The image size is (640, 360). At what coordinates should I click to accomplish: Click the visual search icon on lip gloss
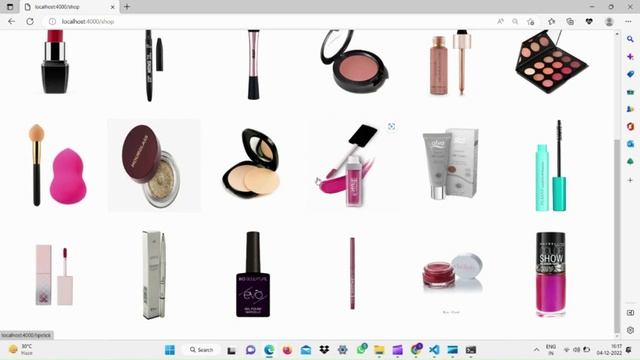(x=391, y=127)
